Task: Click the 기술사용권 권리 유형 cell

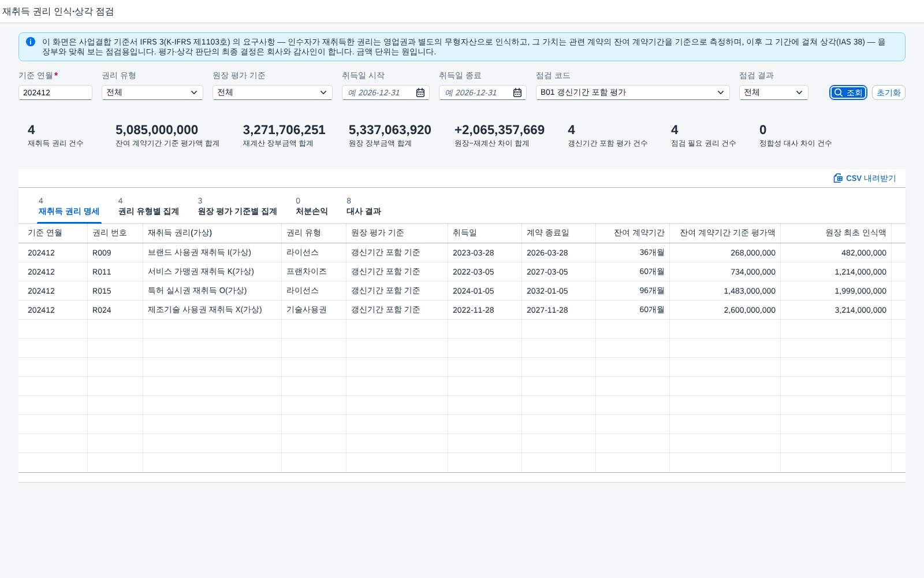Action: [x=314, y=310]
